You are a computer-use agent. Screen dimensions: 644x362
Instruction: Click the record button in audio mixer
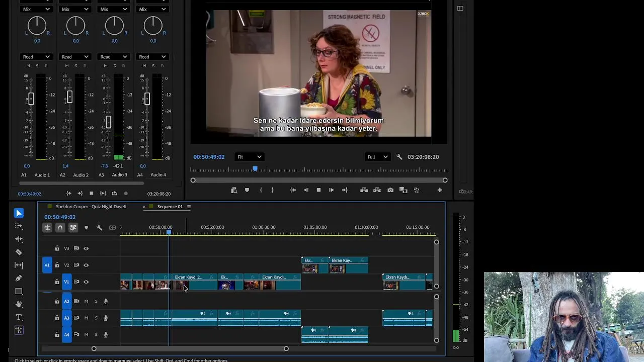click(x=126, y=194)
